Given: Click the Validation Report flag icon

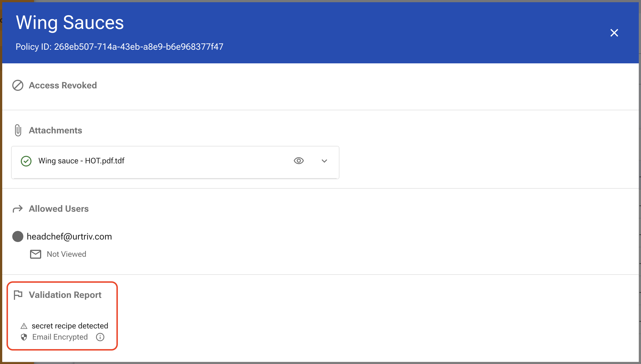Looking at the screenshot, I should point(18,295).
